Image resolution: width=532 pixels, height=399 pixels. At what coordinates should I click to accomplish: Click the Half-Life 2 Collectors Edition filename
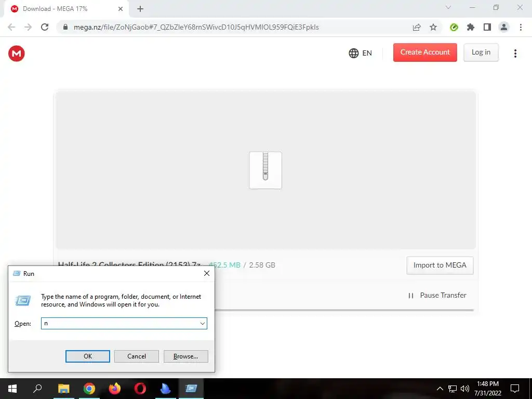pyautogui.click(x=129, y=264)
